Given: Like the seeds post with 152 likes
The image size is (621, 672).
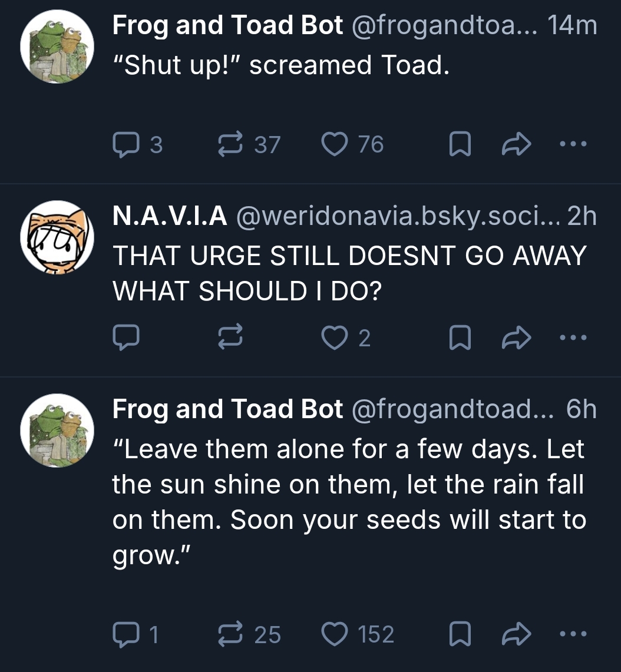Looking at the screenshot, I should pos(334,634).
